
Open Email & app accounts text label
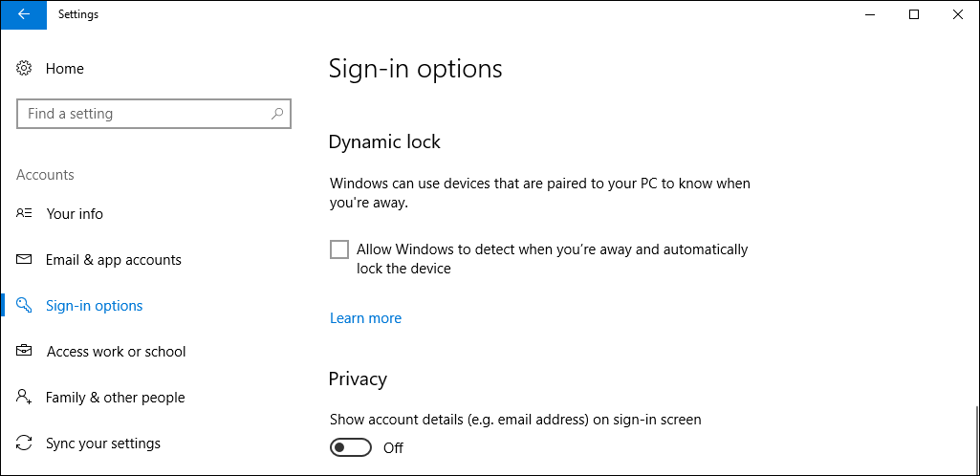(x=113, y=260)
